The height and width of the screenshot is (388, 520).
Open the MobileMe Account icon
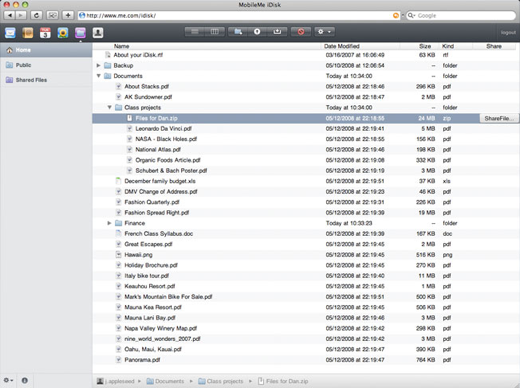pos(98,33)
